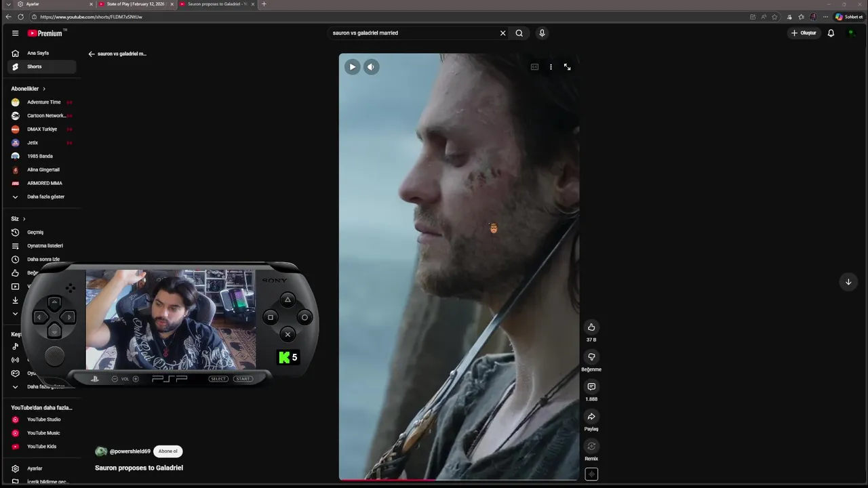Open the tab search dropdown arrow
The width and height of the screenshot is (868, 488).
(7, 4)
